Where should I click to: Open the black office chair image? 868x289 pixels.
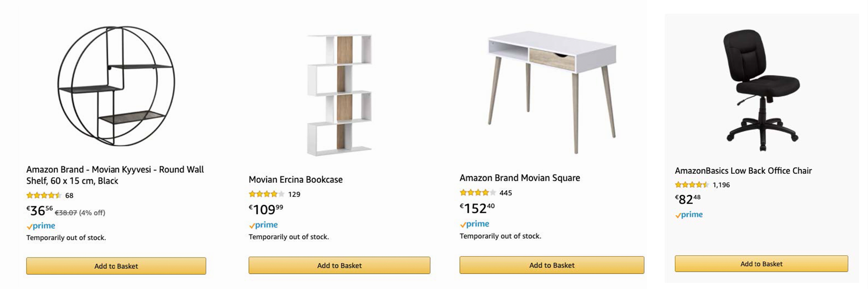tap(761, 90)
